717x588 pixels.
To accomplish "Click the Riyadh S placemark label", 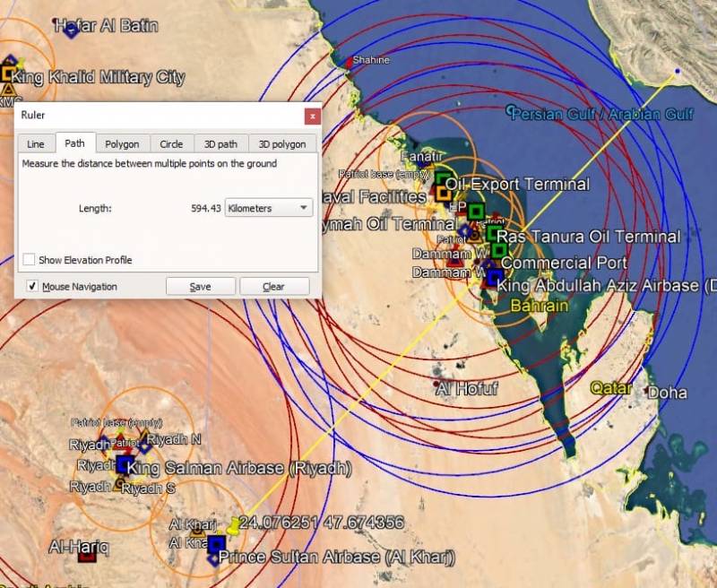I will [148, 489].
